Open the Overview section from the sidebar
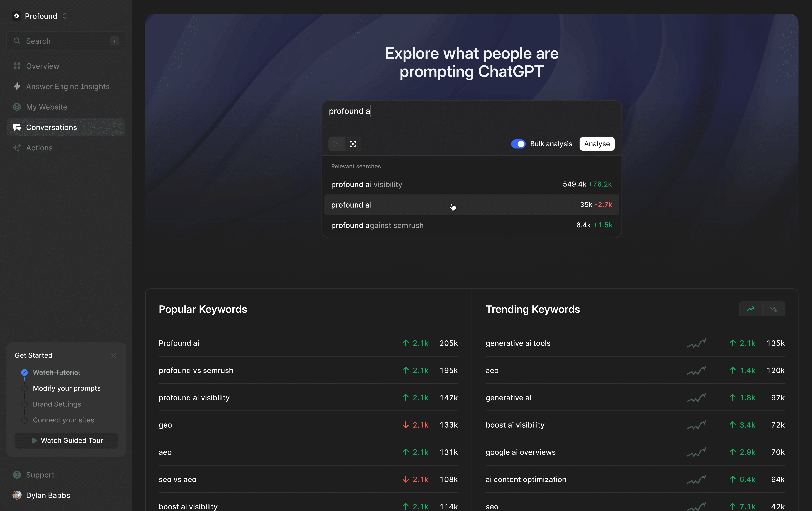812x511 pixels. point(42,66)
